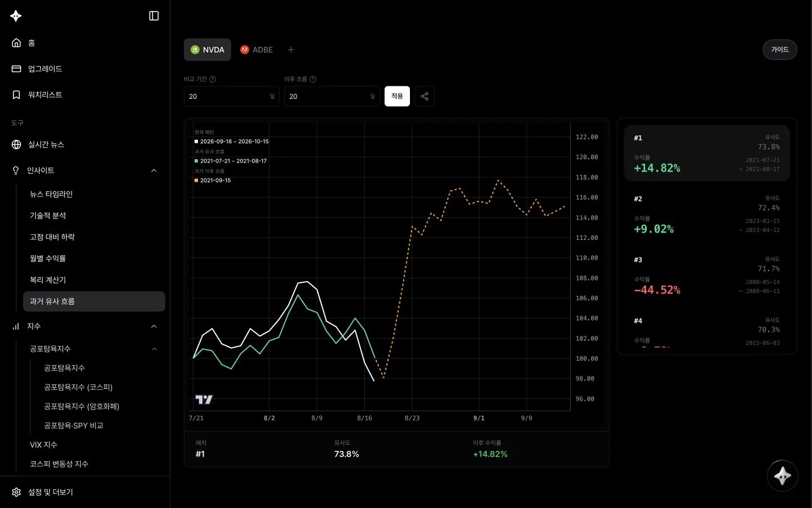Select 과거 유사 흐름 menu item
This screenshot has height=508, width=812.
tap(94, 301)
